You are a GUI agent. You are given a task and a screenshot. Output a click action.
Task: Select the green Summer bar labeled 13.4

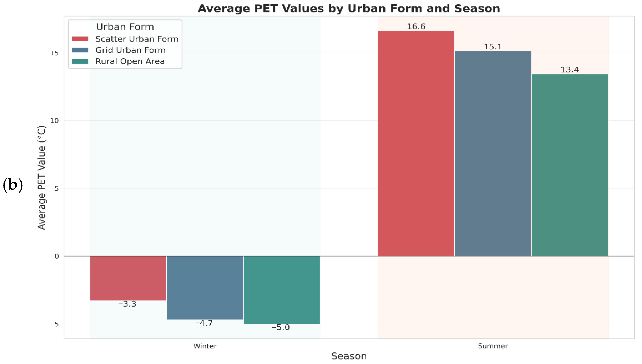coord(569,165)
